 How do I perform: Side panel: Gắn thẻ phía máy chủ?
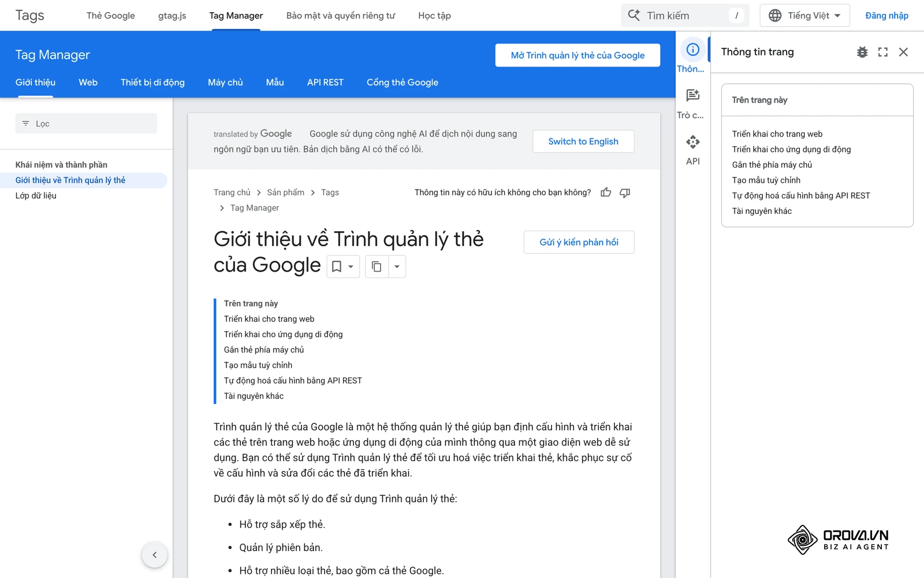point(772,165)
